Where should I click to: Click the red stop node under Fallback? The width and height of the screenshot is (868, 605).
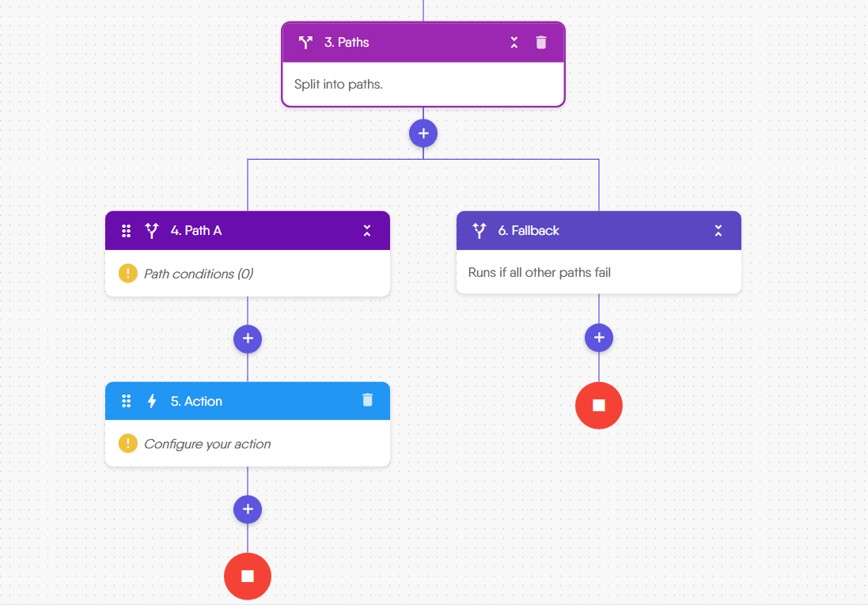point(599,406)
